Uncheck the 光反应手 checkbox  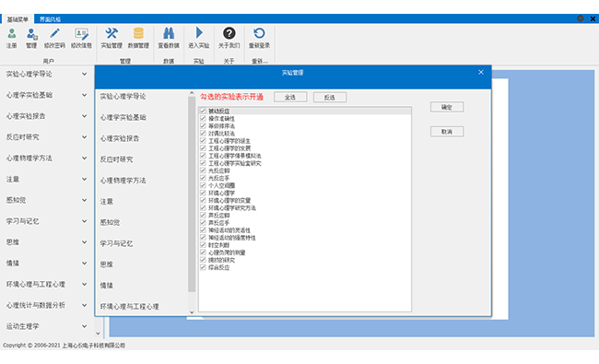click(203, 178)
